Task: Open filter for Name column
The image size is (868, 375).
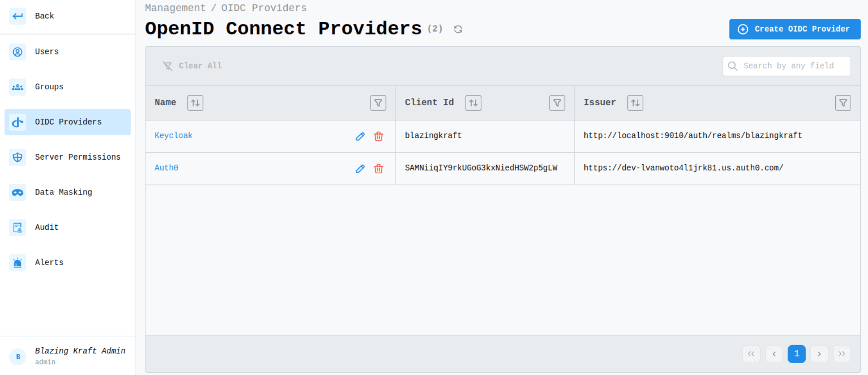Action: coord(378,103)
